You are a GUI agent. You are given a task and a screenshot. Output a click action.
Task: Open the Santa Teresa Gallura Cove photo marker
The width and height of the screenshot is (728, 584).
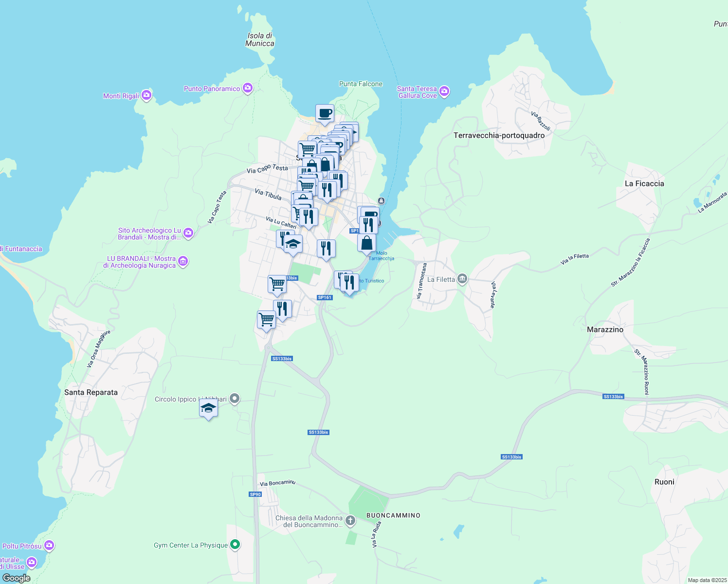point(444,91)
